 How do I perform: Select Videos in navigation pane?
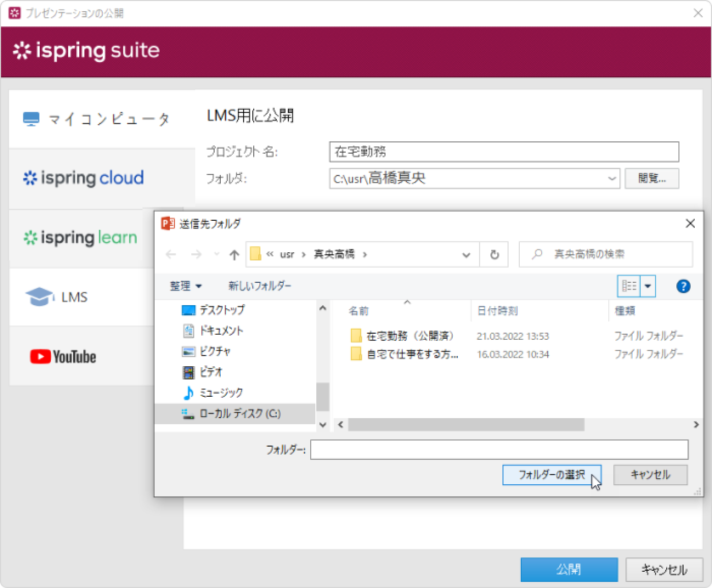(202, 372)
